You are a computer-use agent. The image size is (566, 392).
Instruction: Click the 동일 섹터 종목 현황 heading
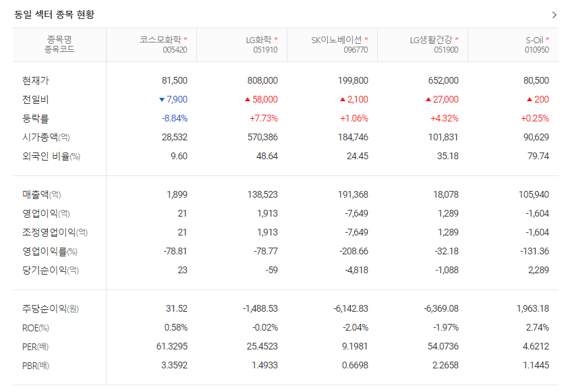54,14
